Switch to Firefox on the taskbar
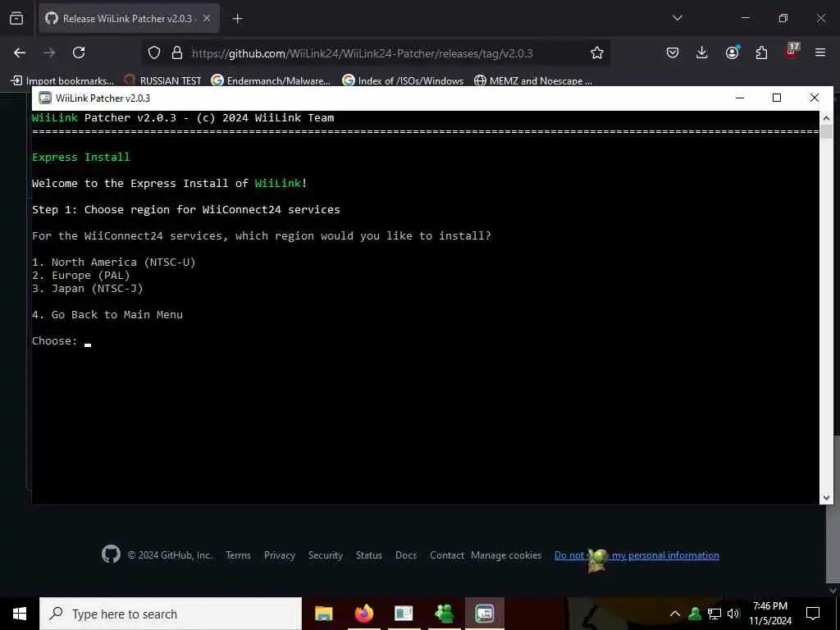This screenshot has height=630, width=840. [x=363, y=614]
